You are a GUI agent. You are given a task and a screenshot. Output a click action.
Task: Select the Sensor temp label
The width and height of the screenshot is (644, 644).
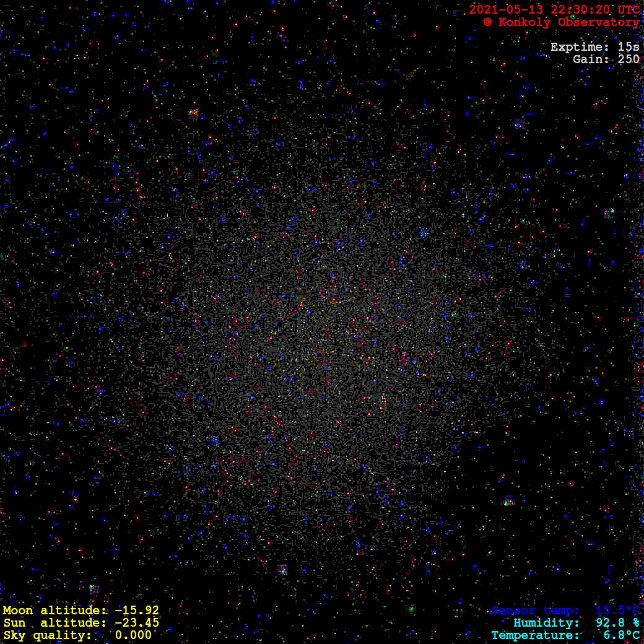(536, 611)
